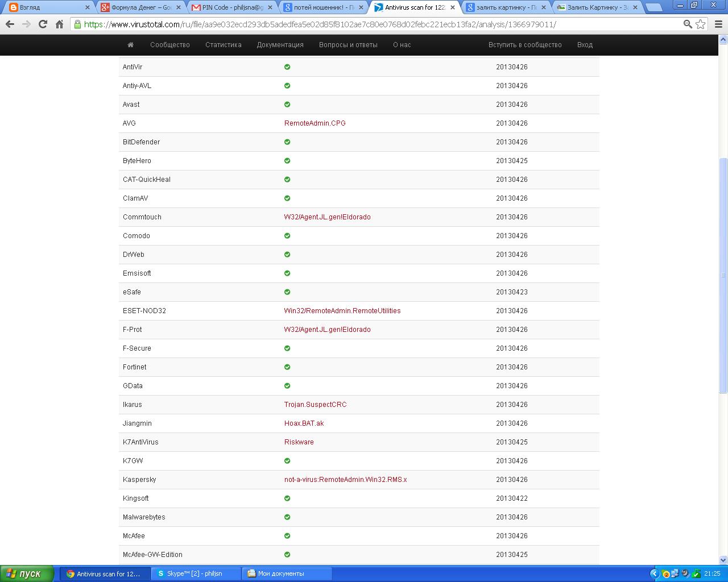Screen dimensions: 728x582
Task: Click the green checkmark tray icon
Action: tap(696, 574)
